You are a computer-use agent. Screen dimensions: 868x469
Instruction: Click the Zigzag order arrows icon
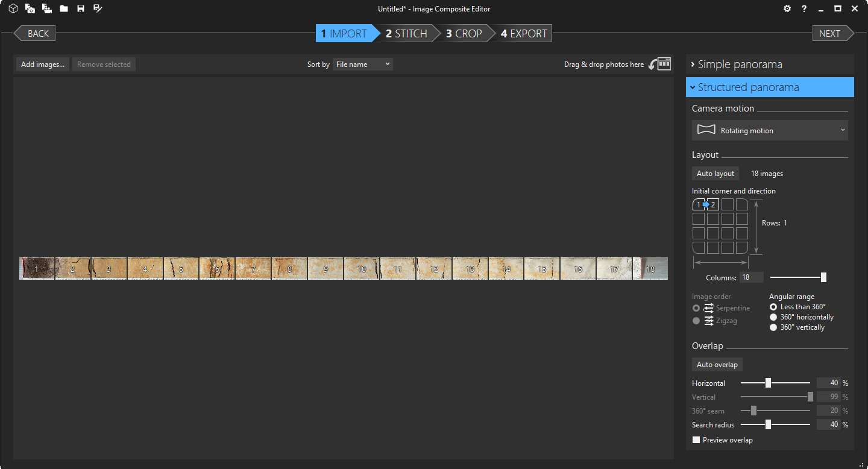point(709,321)
